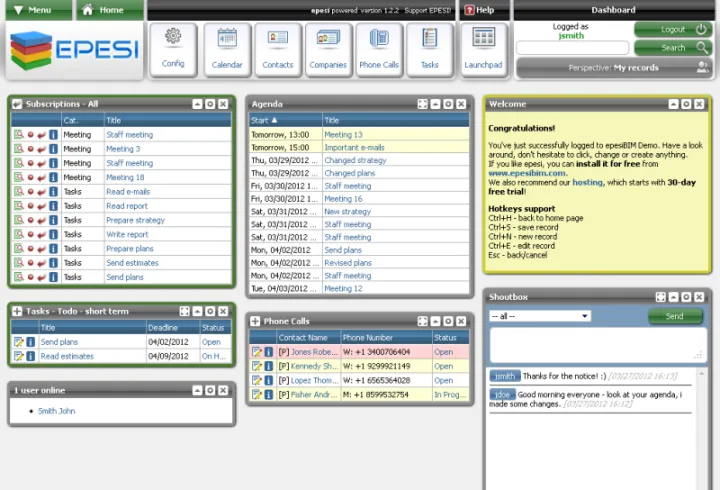Edit the Send plans task
The image size is (720, 490).
pyautogui.click(x=18, y=342)
